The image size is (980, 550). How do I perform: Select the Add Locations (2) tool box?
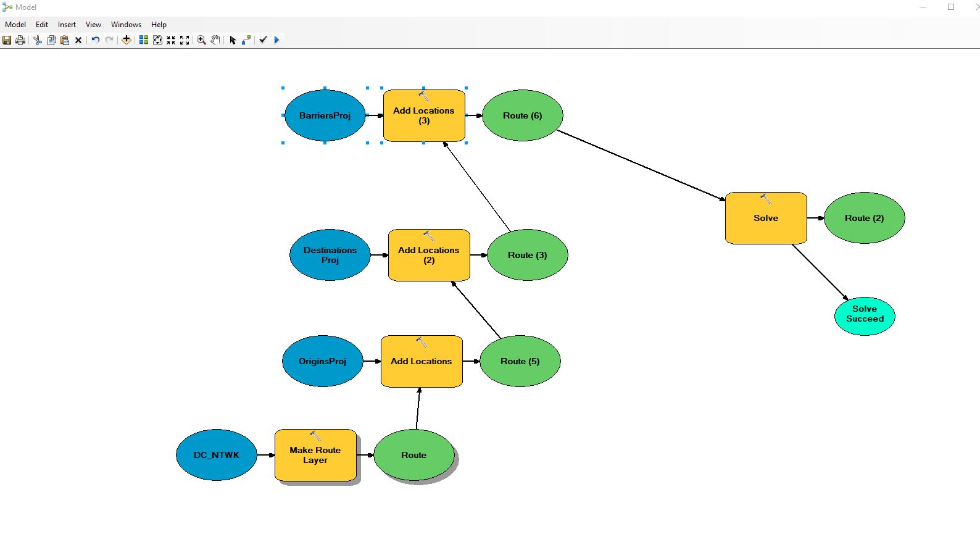(429, 255)
